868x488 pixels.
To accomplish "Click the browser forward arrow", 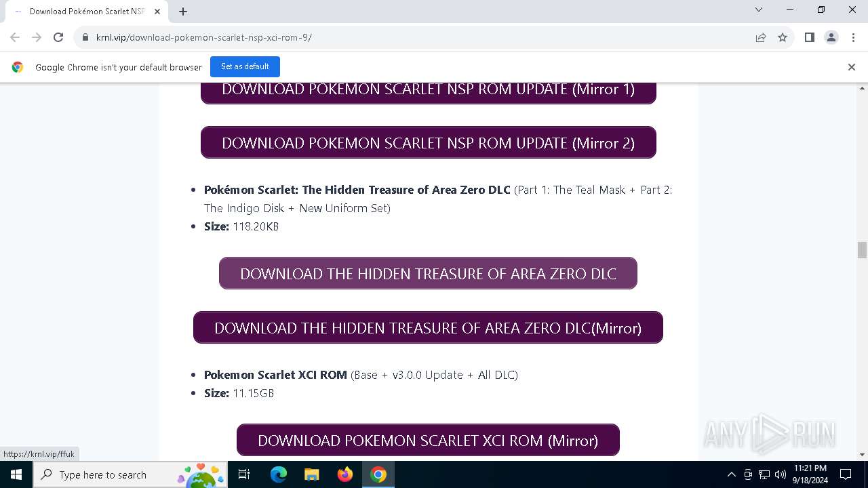I will pos(37,37).
